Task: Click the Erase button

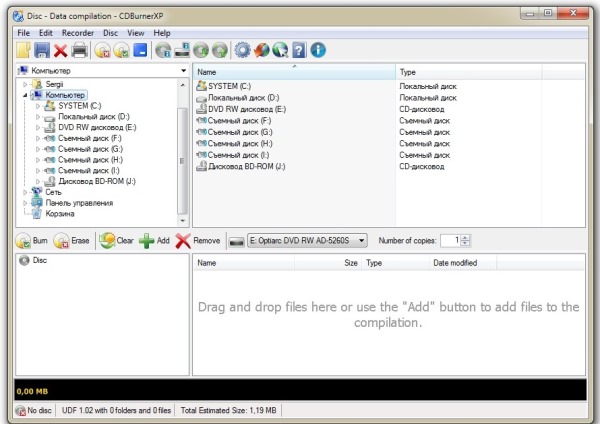Action: pyautogui.click(x=72, y=241)
